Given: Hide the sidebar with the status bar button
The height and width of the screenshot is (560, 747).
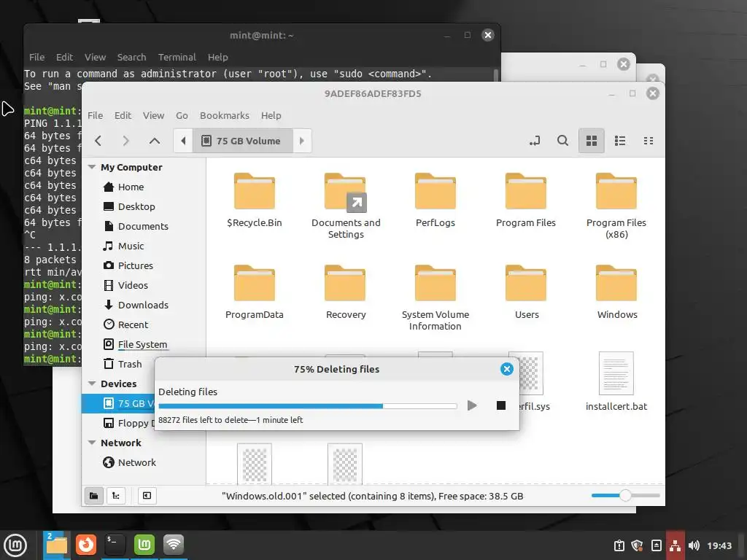Looking at the screenshot, I should click(147, 496).
